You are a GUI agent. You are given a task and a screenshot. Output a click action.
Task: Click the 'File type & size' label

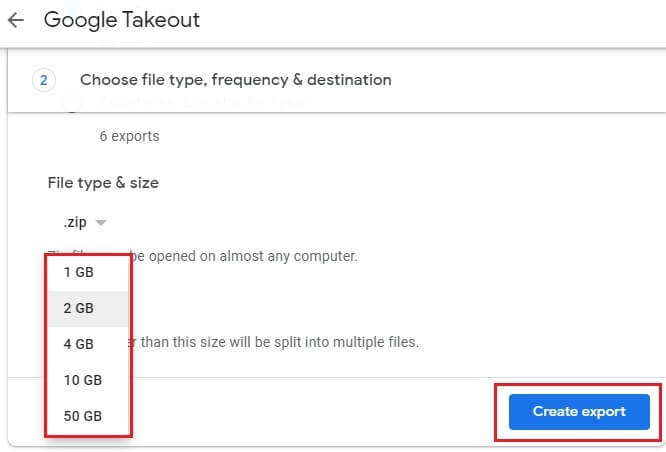103,183
